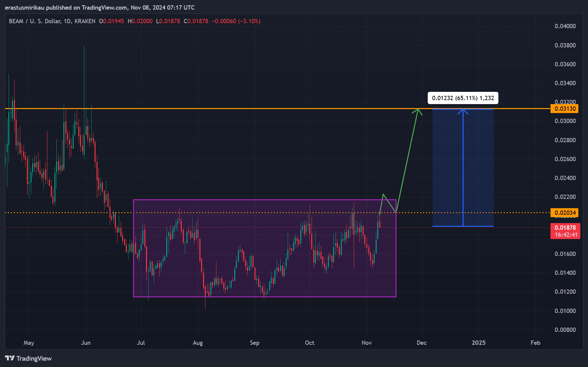The image size is (588, 367).
Task: Click the -3.10% change value in header
Action: point(249,21)
